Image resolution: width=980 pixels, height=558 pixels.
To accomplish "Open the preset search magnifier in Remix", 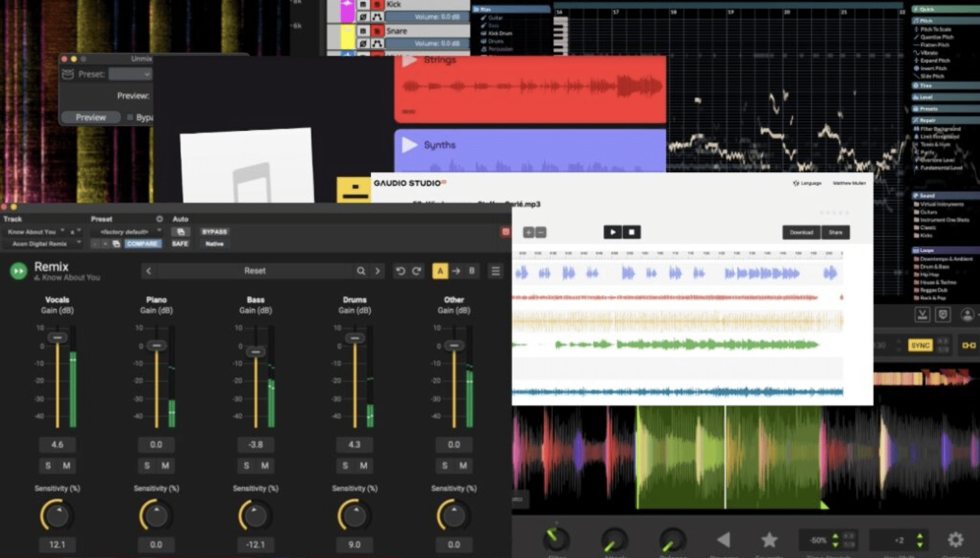I will [361, 271].
